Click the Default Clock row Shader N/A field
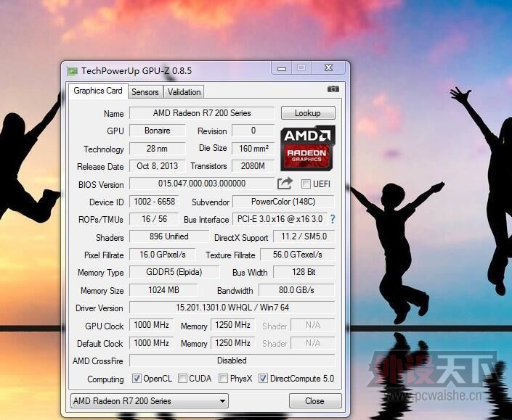This screenshot has height=420, width=512. 313,343
